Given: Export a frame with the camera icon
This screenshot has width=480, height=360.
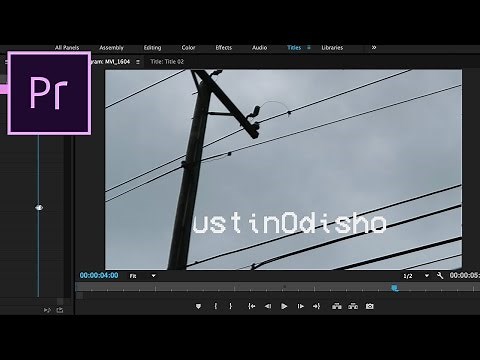Looking at the screenshot, I should [x=370, y=306].
